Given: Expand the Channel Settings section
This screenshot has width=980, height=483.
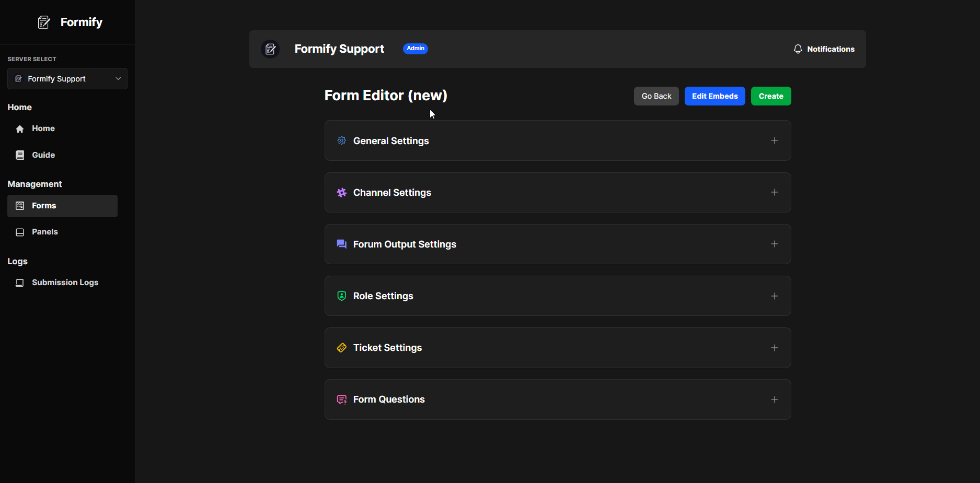Looking at the screenshot, I should 775,192.
